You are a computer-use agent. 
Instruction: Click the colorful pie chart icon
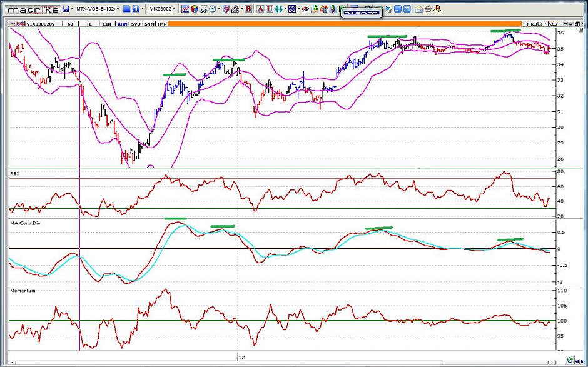(x=195, y=9)
